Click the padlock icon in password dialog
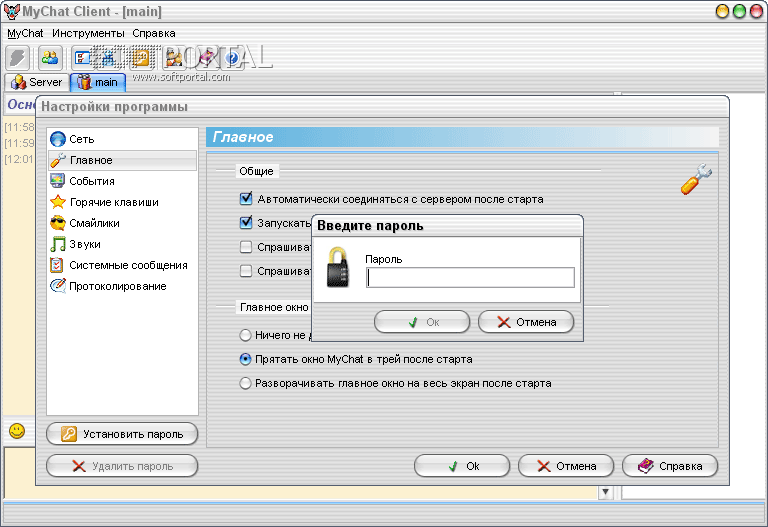768x527 pixels. 338,267
